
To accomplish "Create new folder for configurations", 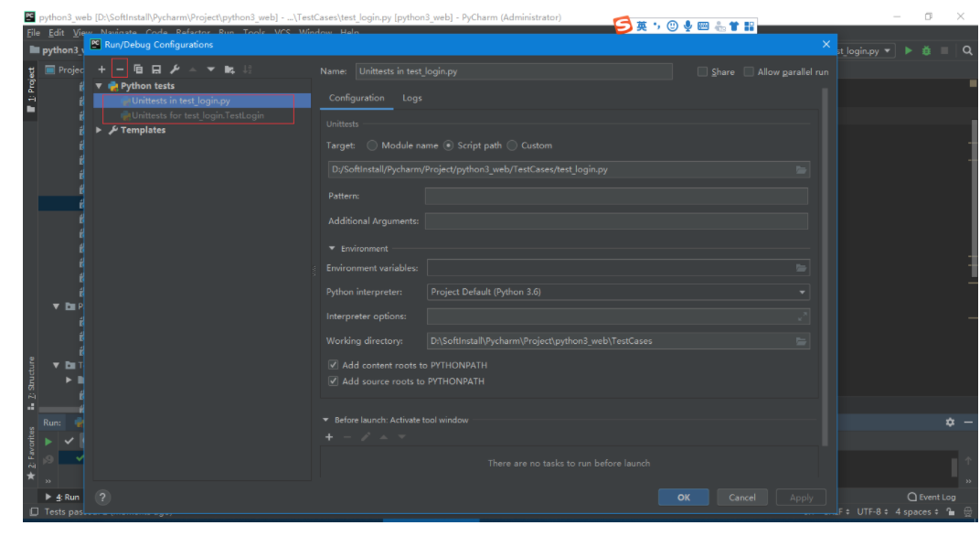I will point(229,70).
